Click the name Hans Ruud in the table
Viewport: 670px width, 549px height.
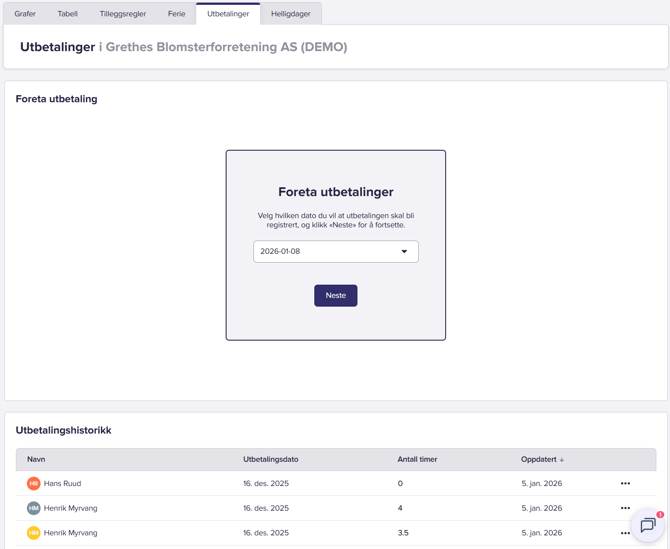click(x=62, y=484)
